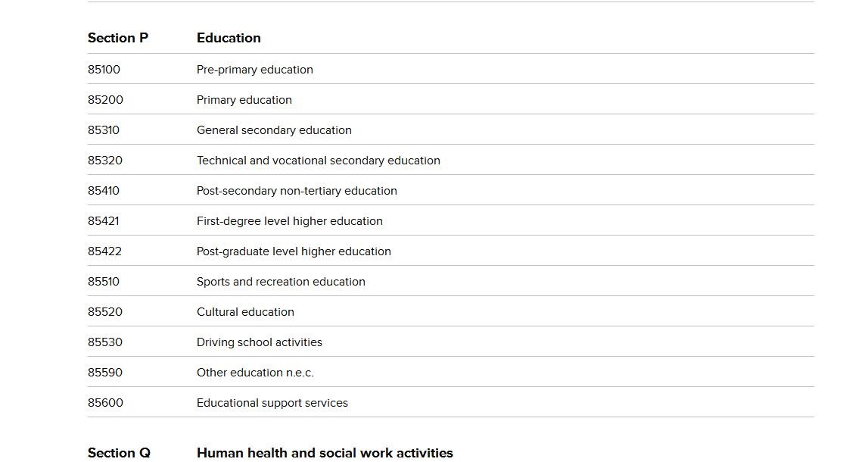Click "General secondary education" text

(x=274, y=130)
